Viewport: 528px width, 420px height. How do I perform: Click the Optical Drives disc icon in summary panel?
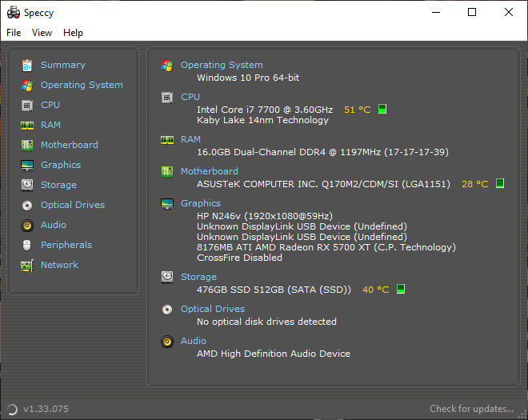pos(167,309)
